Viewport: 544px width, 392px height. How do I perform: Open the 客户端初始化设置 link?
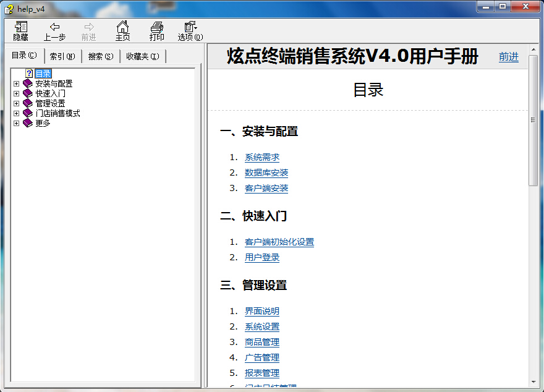(x=279, y=242)
